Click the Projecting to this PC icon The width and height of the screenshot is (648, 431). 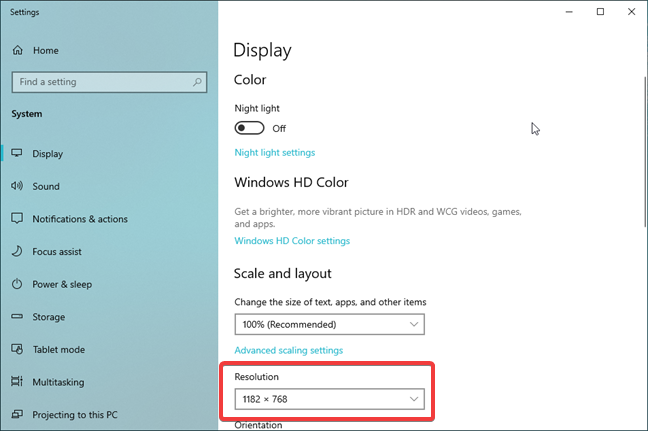[17, 414]
